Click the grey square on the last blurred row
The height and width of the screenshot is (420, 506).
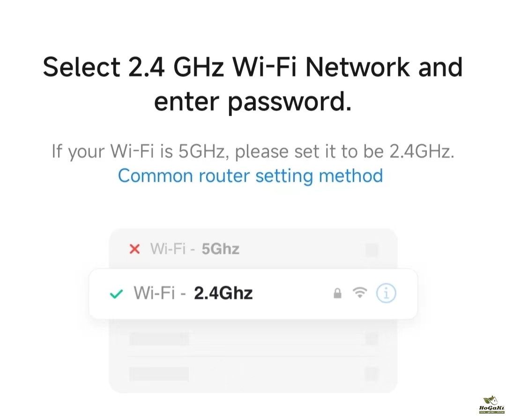372,374
